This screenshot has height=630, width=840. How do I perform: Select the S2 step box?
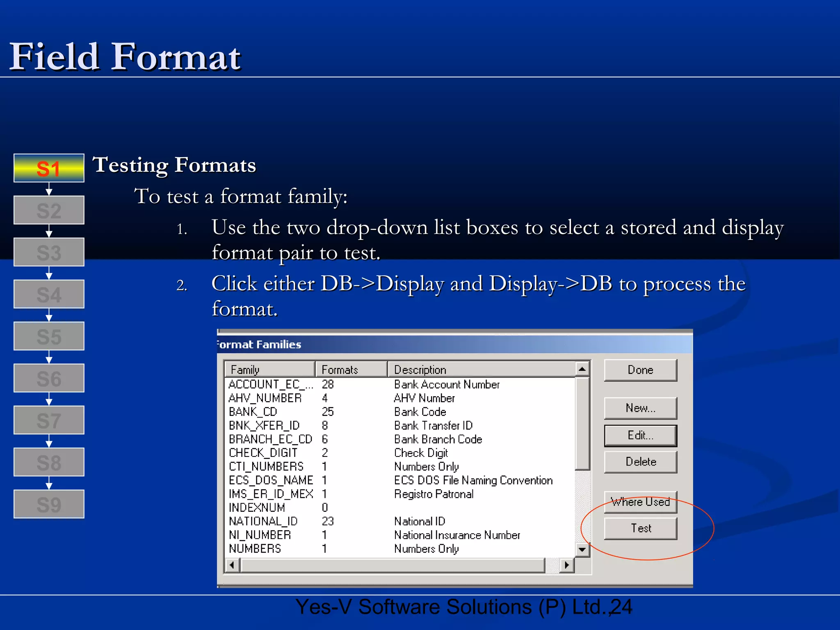(49, 210)
